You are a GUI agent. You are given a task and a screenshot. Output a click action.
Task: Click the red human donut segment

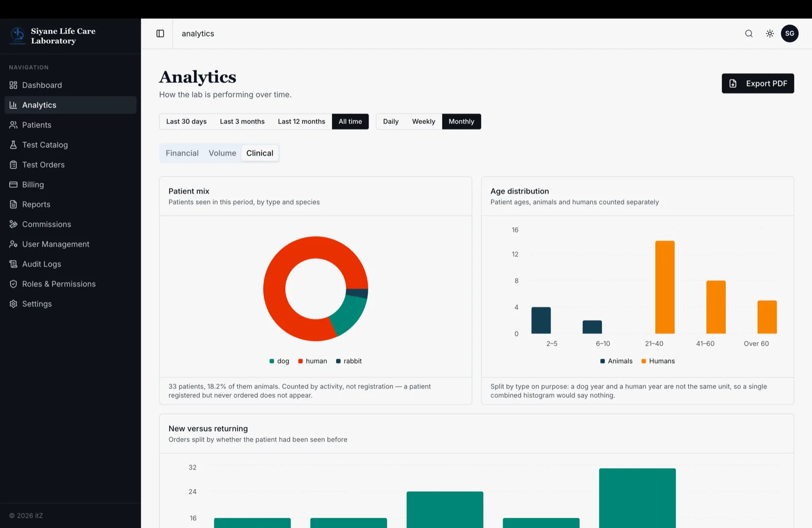282,266
